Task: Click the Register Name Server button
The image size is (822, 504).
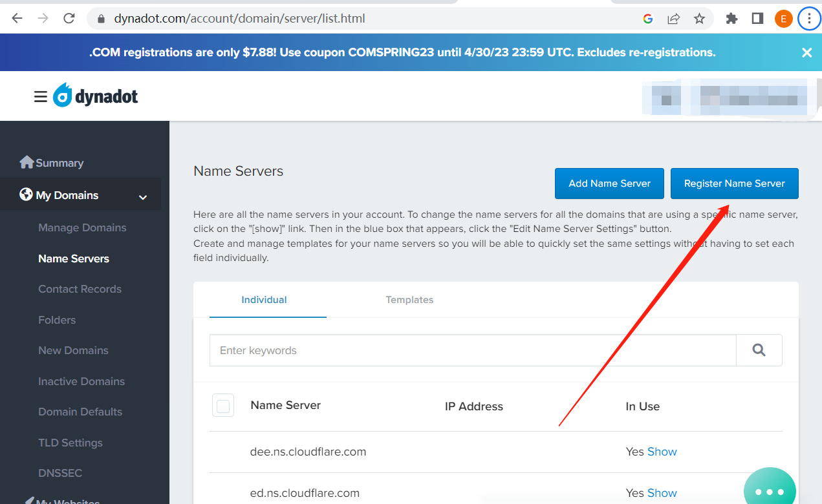Action: 734,184
